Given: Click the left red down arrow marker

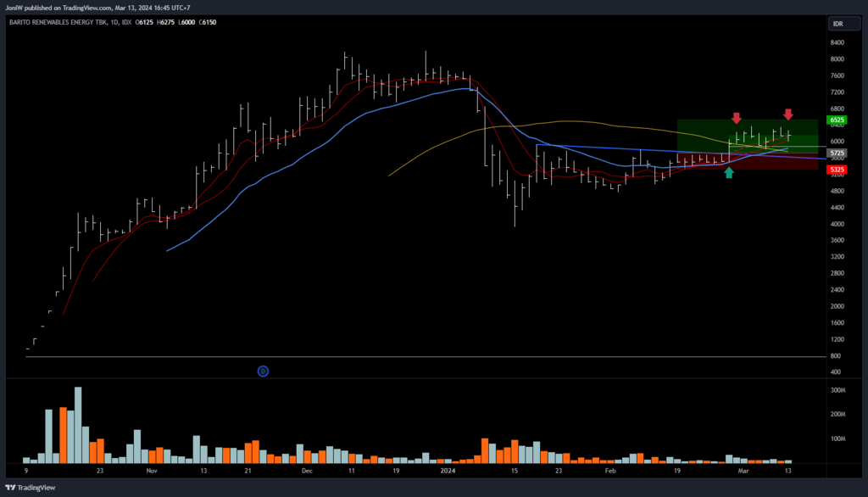Looking at the screenshot, I should click(737, 116).
